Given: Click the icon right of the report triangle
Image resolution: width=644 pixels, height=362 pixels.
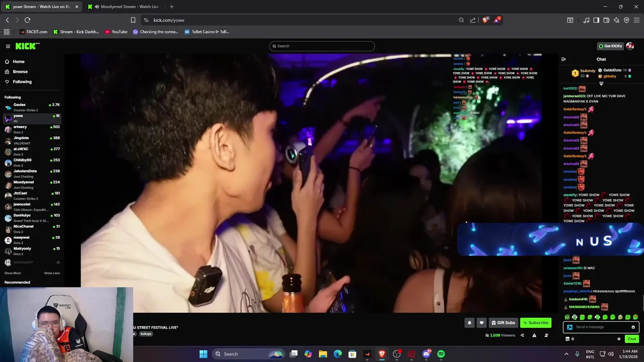Looking at the screenshot, I should coord(546,335).
